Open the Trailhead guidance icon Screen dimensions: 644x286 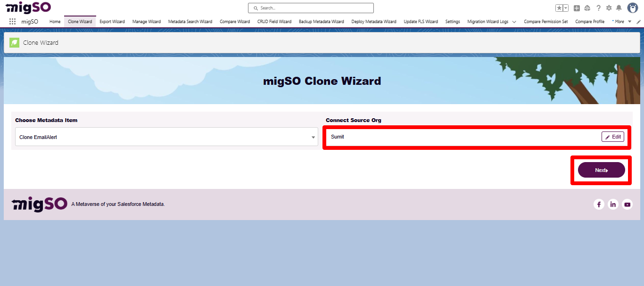coord(587,8)
